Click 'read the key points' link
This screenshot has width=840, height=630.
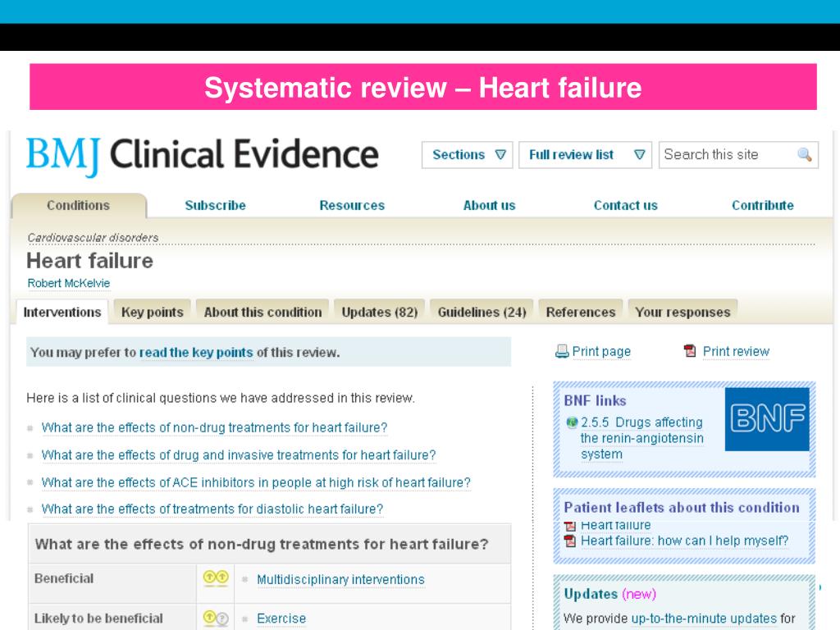click(x=196, y=353)
